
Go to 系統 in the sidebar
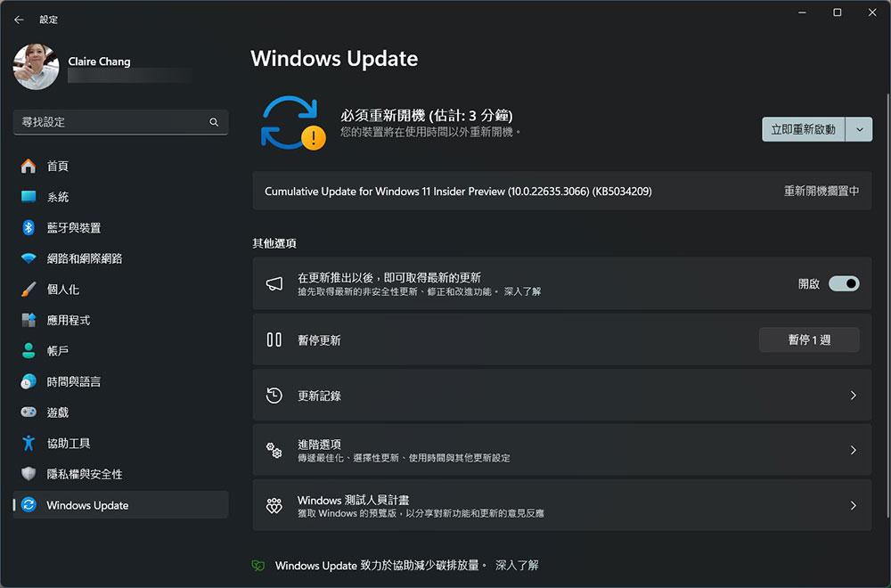[58, 197]
